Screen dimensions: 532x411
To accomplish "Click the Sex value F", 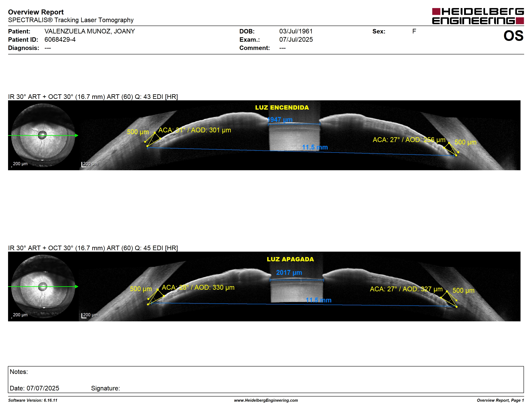I will (x=414, y=31).
